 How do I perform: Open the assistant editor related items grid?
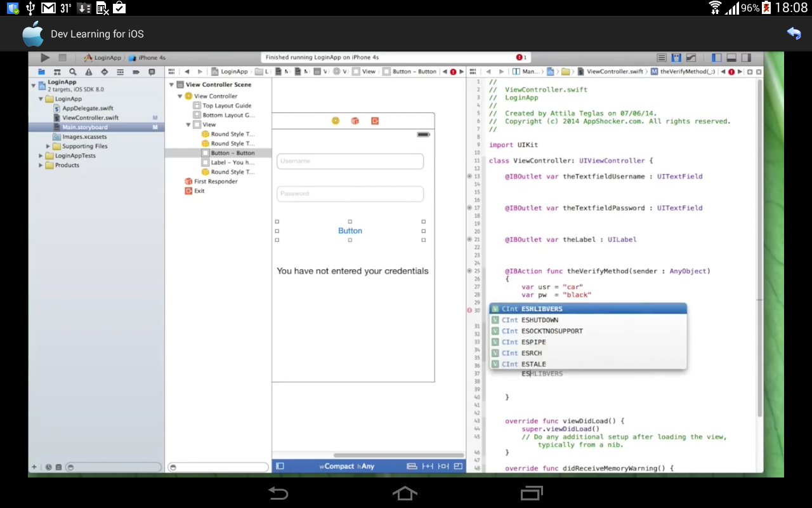point(474,72)
